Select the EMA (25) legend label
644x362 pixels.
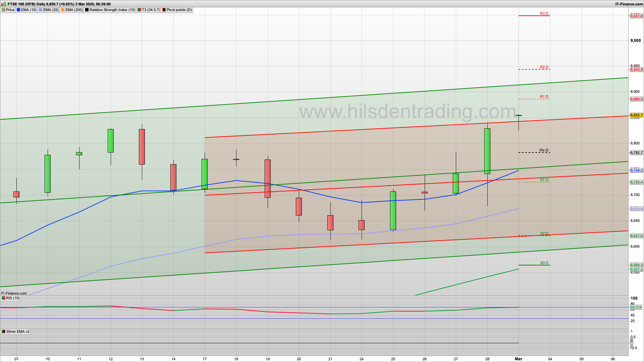point(51,10)
